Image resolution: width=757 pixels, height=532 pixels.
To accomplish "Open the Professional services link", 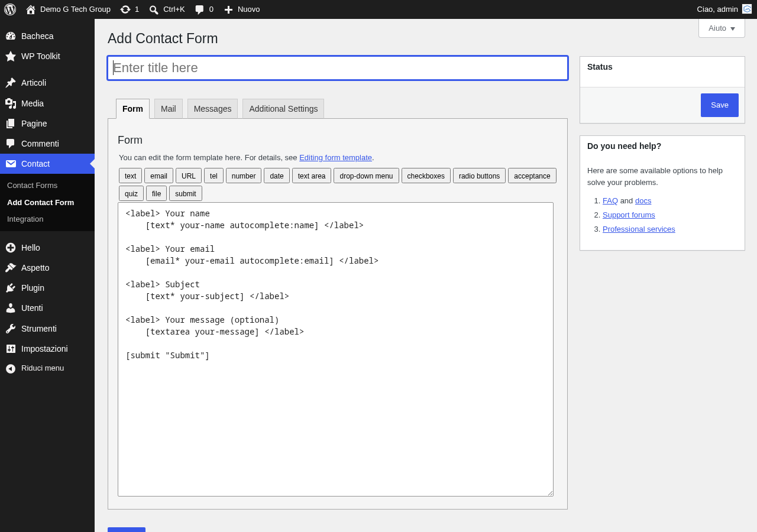I will 639,229.
